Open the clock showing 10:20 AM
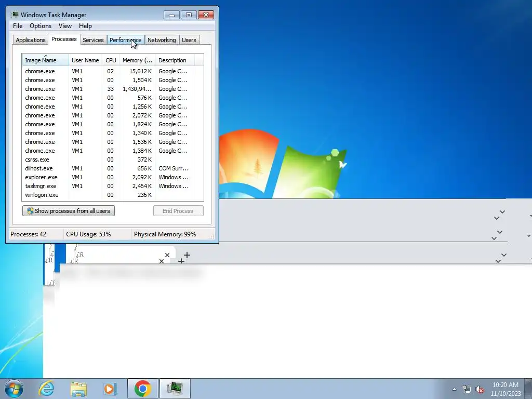The width and height of the screenshot is (532, 399). [x=505, y=389]
